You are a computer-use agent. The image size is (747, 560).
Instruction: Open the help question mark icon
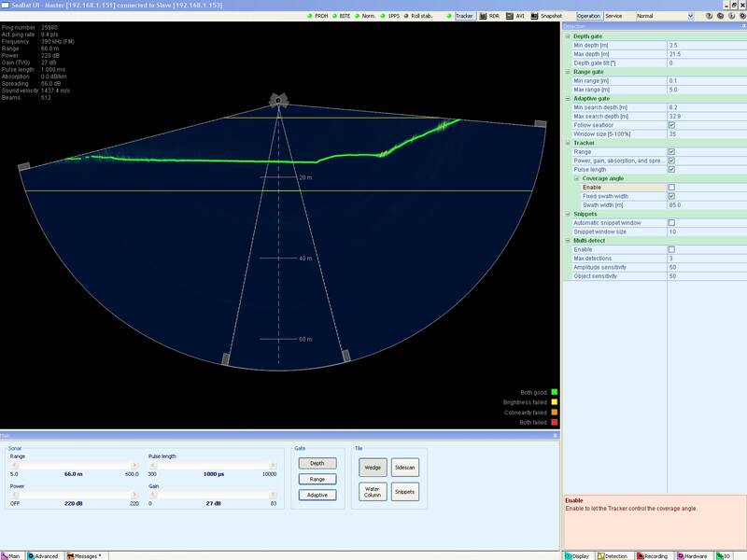707,16
